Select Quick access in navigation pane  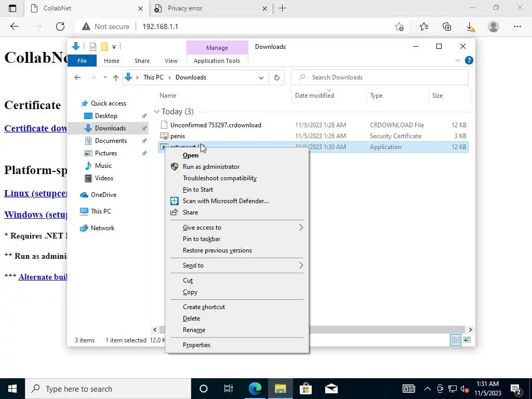coord(108,103)
